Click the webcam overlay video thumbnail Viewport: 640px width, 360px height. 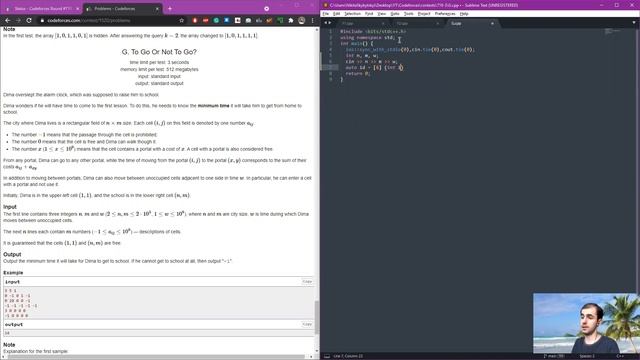586,323
